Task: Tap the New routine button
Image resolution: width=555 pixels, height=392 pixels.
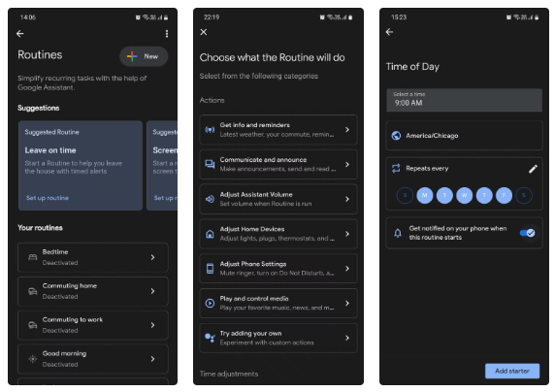Action: pyautogui.click(x=144, y=56)
